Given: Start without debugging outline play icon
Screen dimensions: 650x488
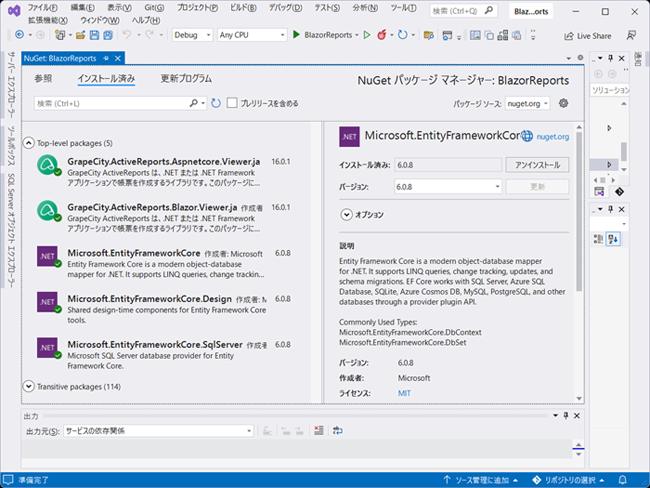Looking at the screenshot, I should click(366, 35).
